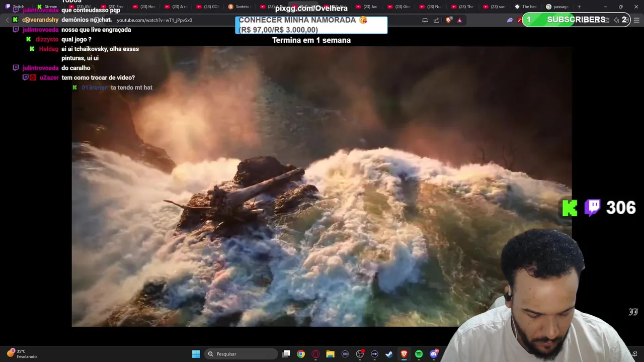Viewport: 644px width, 362px height.
Task: Click the share icon in the address bar
Action: 436,20
